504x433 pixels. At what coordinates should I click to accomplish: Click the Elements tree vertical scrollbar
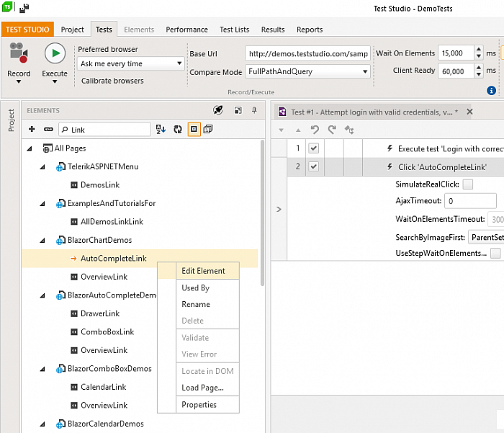[262, 213]
